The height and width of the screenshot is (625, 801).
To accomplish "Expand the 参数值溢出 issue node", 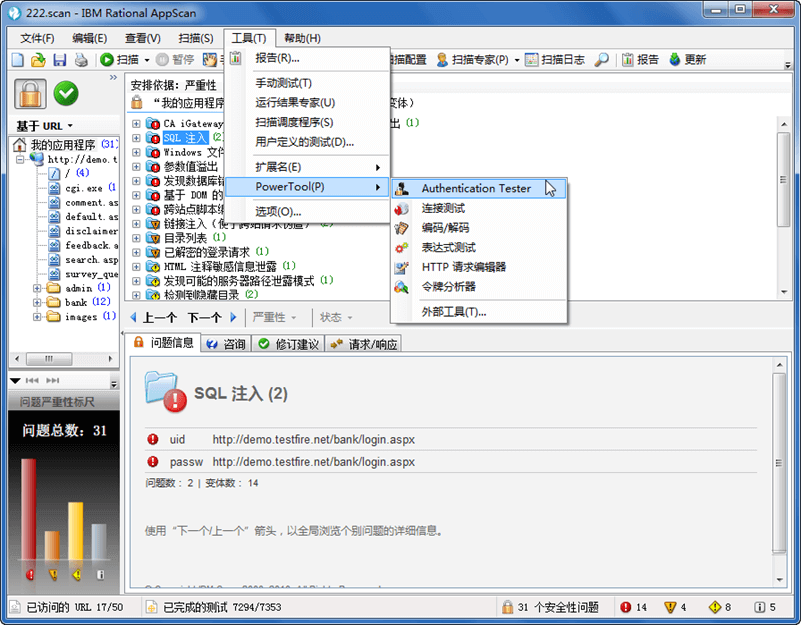I will tap(136, 166).
